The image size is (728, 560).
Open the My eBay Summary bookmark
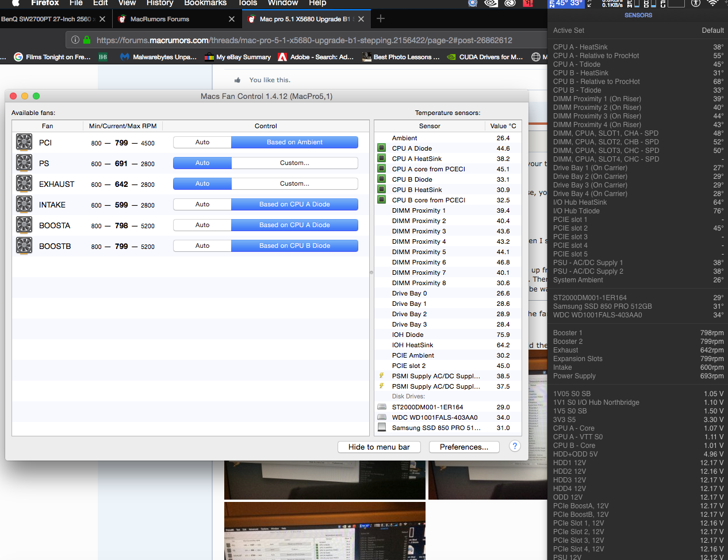click(x=237, y=57)
